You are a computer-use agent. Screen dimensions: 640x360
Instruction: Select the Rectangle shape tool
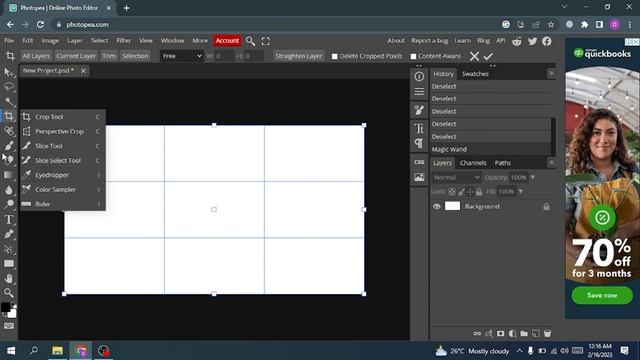(9, 264)
